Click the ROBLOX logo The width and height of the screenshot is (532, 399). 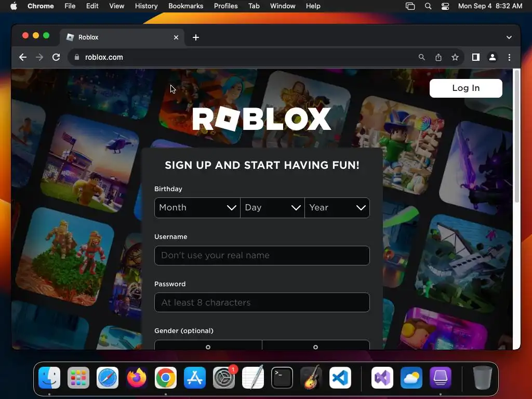[x=262, y=119]
